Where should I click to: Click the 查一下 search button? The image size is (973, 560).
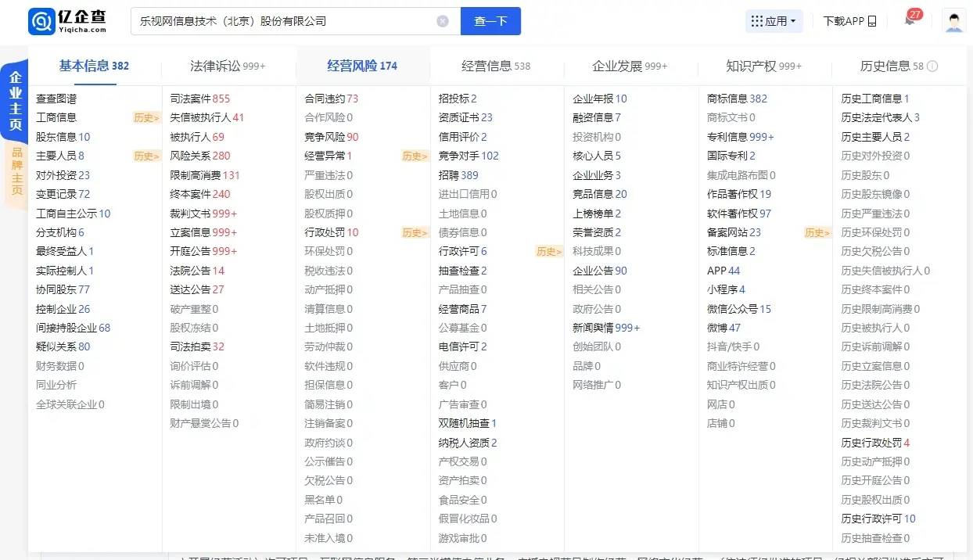[x=490, y=21]
